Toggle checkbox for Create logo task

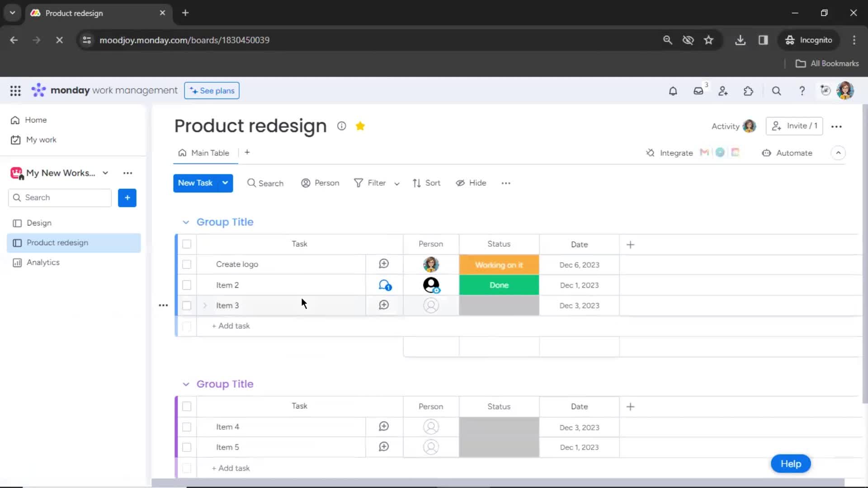(x=187, y=264)
